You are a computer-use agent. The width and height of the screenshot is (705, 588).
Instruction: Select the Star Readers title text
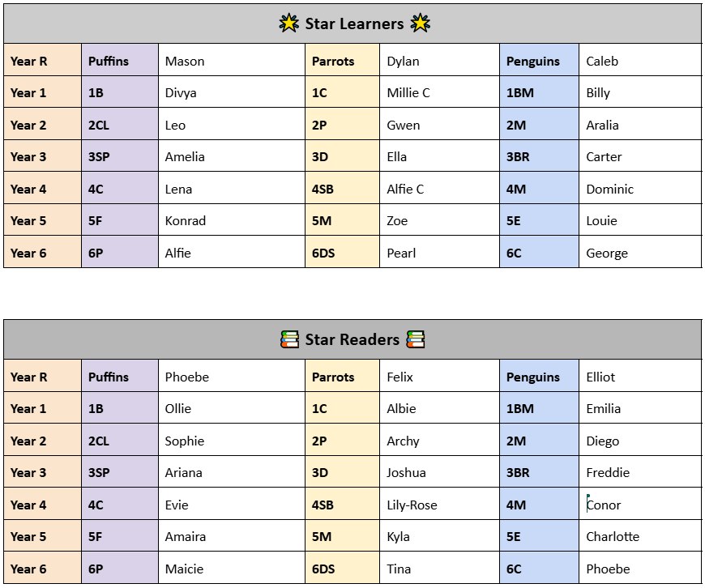point(352,339)
